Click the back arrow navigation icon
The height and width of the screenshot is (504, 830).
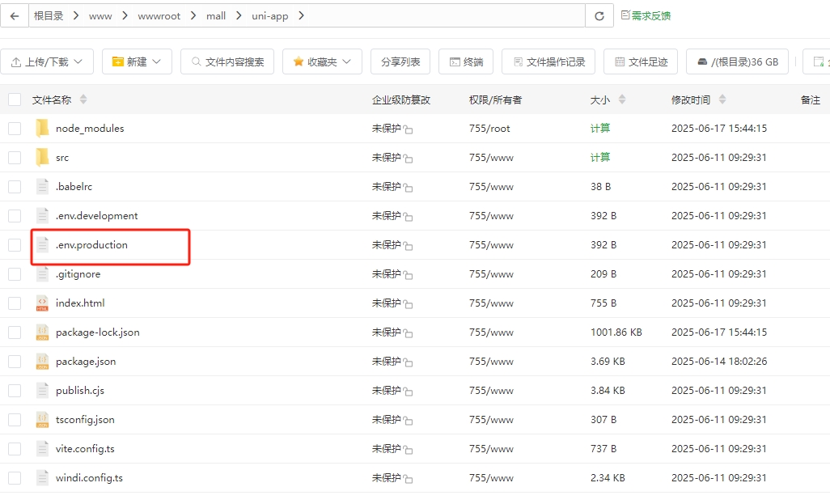15,15
